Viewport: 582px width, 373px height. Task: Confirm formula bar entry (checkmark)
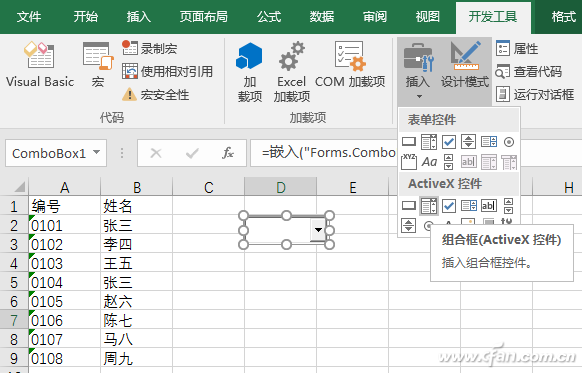(192, 153)
